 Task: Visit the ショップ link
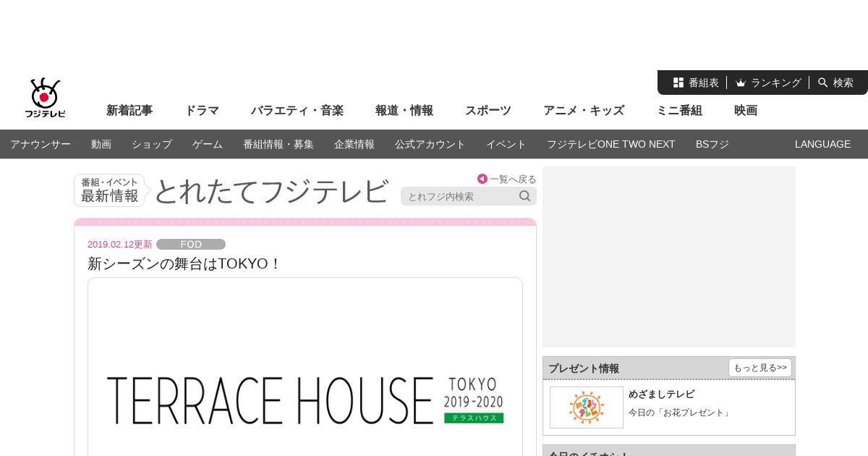tap(152, 144)
